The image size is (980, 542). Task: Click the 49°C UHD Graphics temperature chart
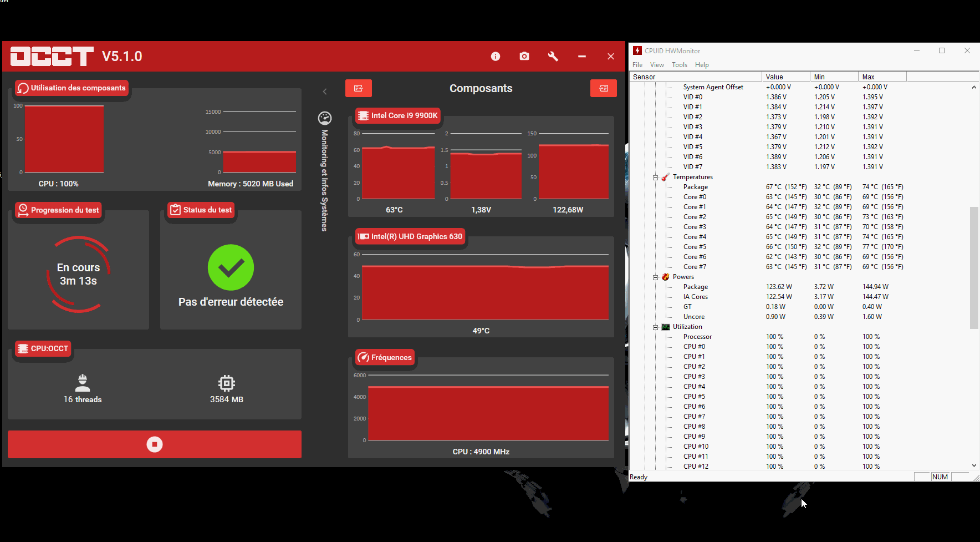tap(485, 287)
